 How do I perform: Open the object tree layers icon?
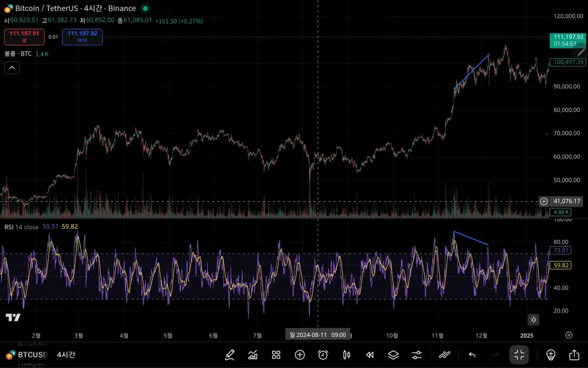coord(392,355)
